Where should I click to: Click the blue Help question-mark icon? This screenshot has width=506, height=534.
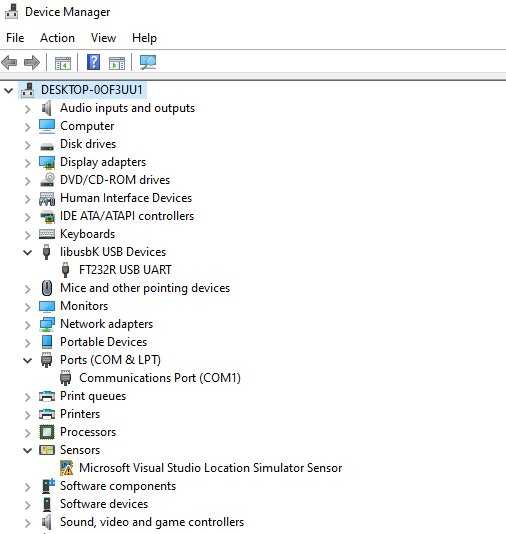tap(93, 62)
